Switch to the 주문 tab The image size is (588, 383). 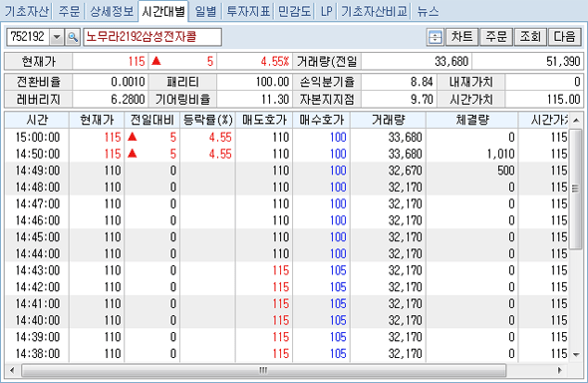tap(69, 11)
